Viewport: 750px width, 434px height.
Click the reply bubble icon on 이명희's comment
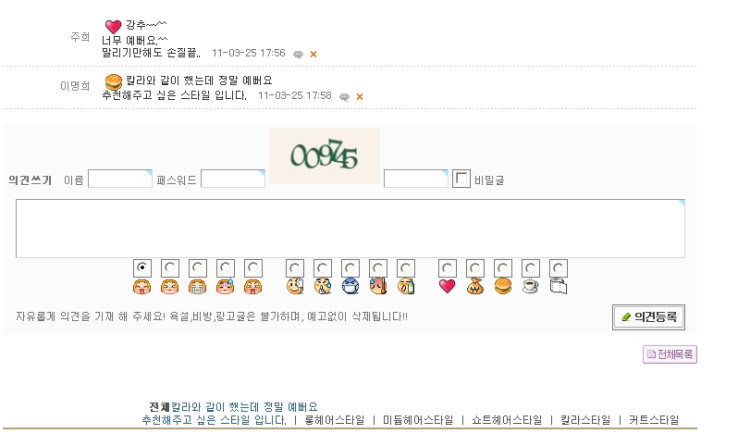click(344, 97)
